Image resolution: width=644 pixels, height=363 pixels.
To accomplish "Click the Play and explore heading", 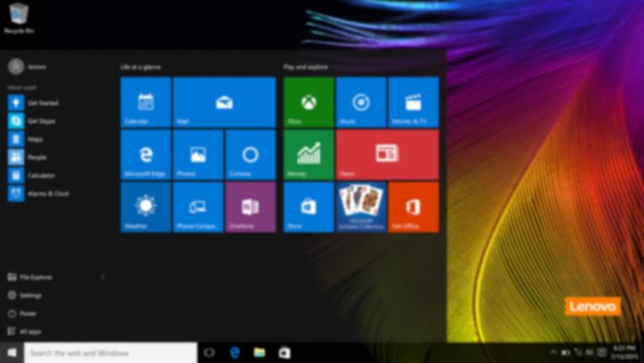I will [305, 67].
